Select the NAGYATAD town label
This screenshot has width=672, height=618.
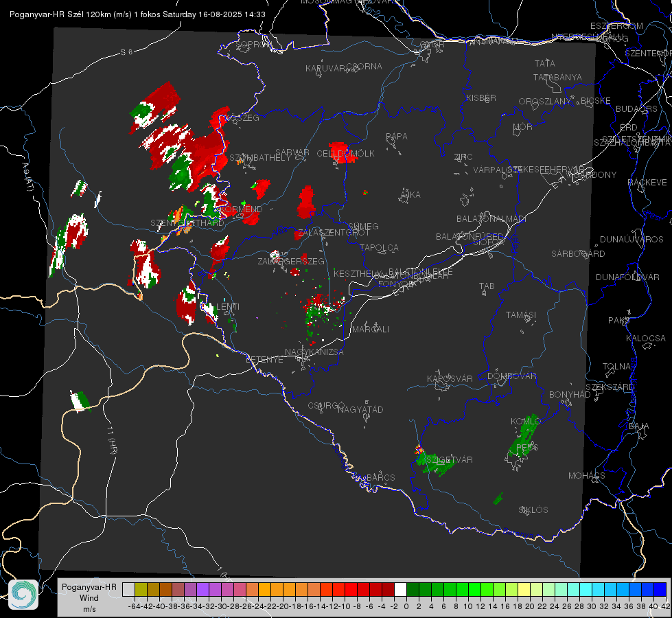coord(360,409)
